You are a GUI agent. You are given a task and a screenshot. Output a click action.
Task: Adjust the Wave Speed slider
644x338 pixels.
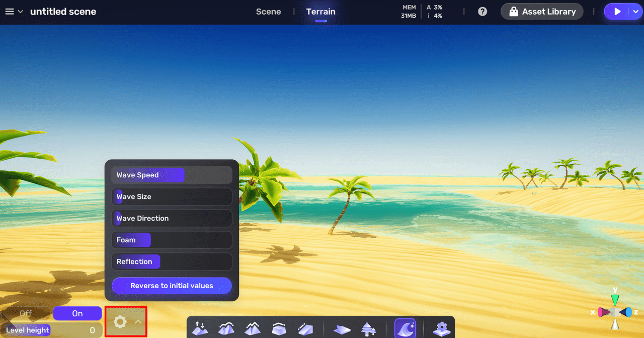172,175
